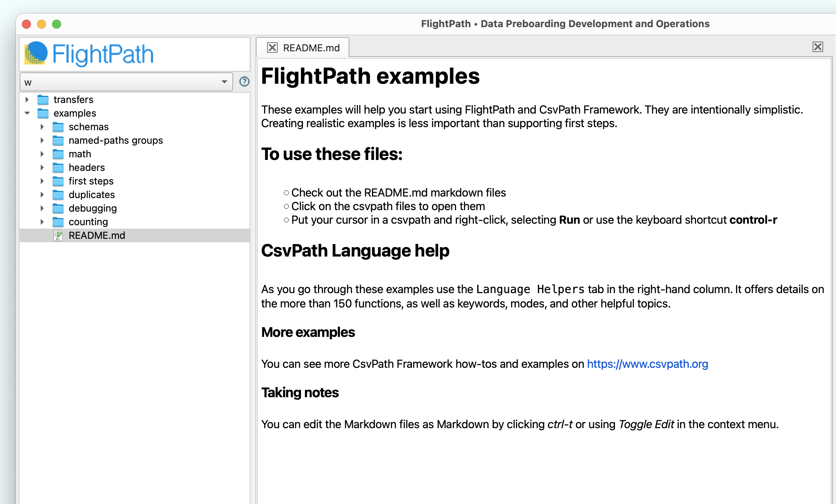Click the math folder icon
Viewport: 836px width, 504px height.
58,154
